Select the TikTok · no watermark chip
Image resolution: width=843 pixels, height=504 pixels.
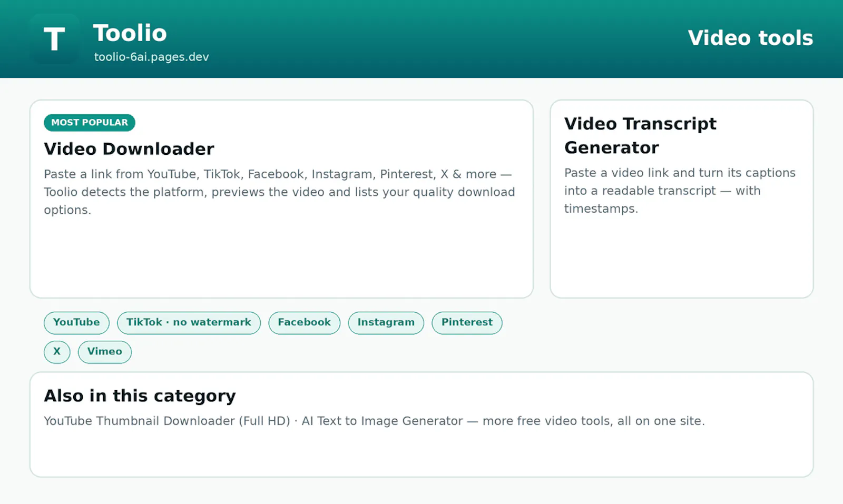(x=189, y=322)
